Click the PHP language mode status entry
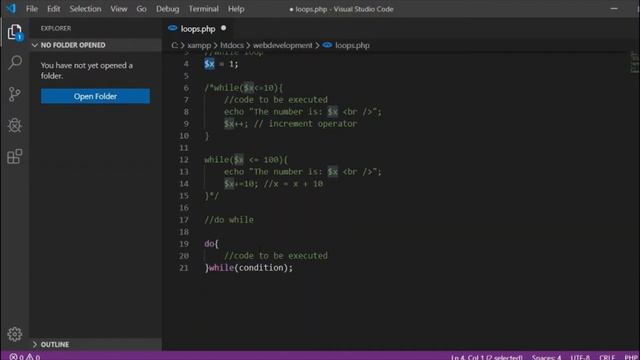This screenshot has height=360, width=640. pos(631,357)
